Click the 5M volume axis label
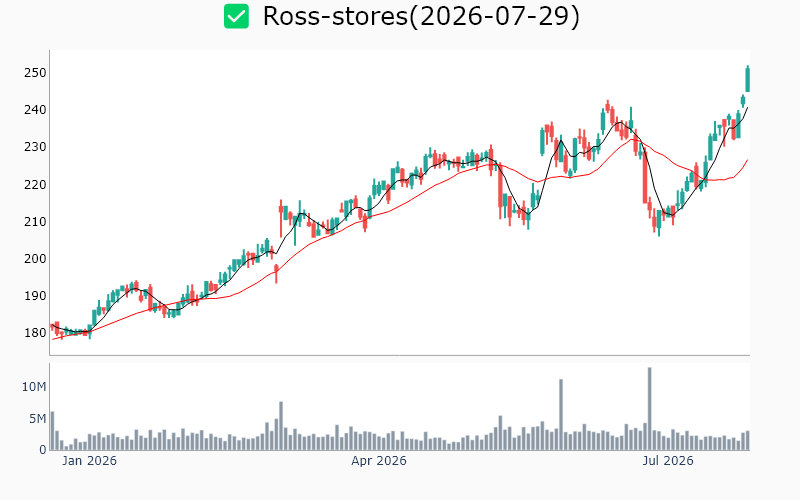The width and height of the screenshot is (800, 500). coord(37,419)
